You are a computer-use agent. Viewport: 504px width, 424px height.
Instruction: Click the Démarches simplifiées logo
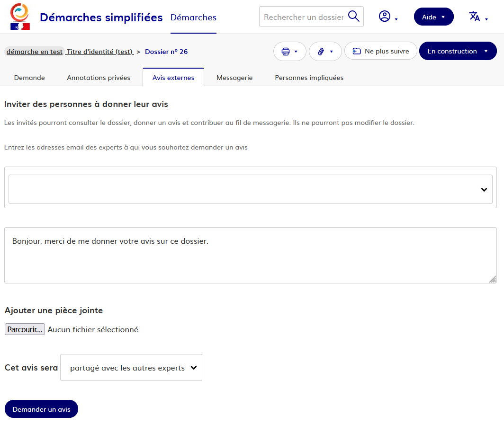pos(19,17)
